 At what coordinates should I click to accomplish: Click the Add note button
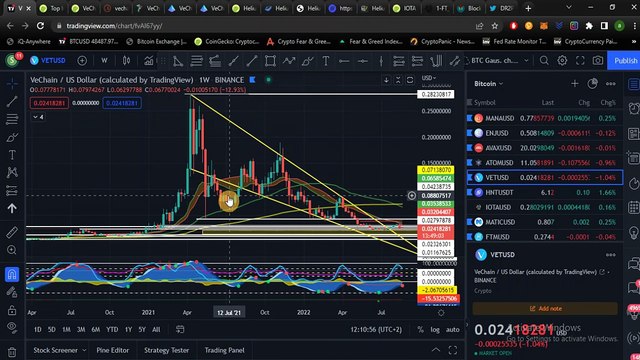pyautogui.click(x=545, y=309)
